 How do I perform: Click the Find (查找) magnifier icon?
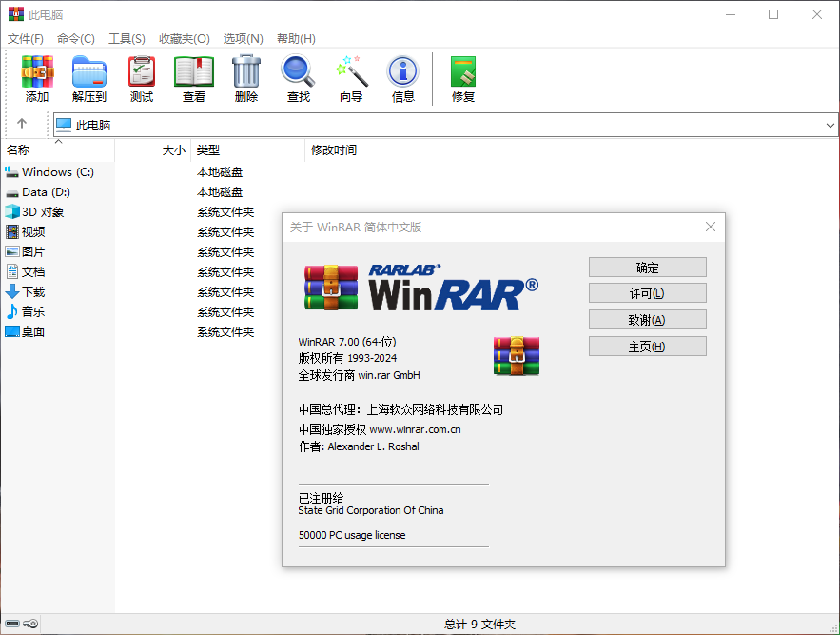(298, 71)
